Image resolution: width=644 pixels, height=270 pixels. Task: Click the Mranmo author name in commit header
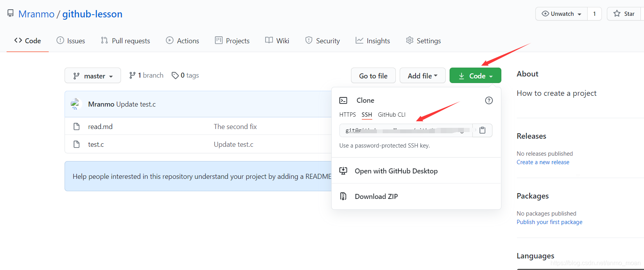[x=101, y=104]
